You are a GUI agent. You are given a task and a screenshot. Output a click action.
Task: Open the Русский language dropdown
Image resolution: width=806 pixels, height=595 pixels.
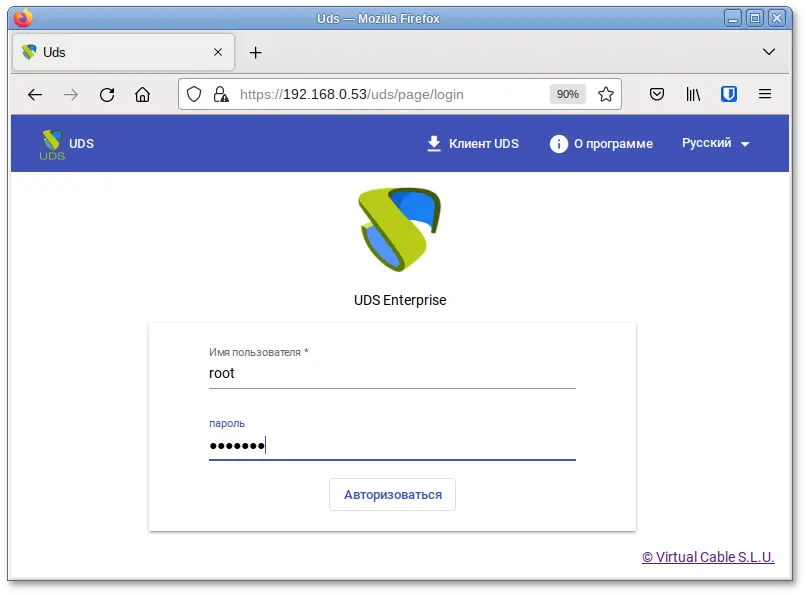click(x=714, y=143)
